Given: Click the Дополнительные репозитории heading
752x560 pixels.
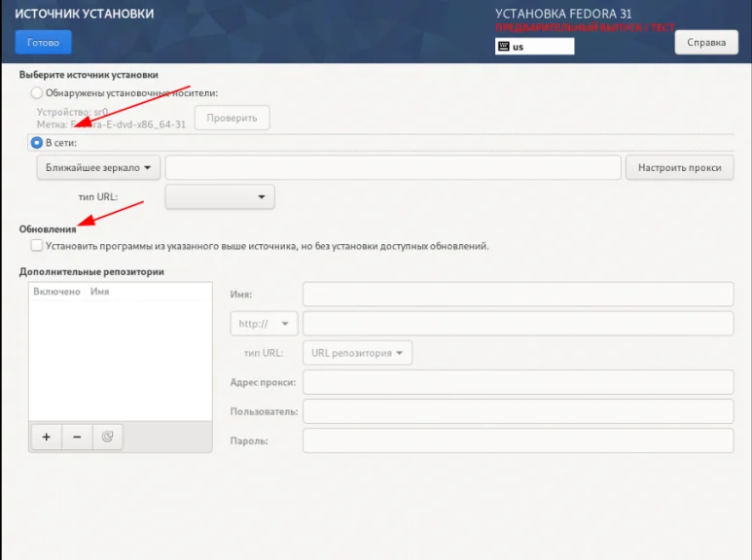Looking at the screenshot, I should 91,272.
